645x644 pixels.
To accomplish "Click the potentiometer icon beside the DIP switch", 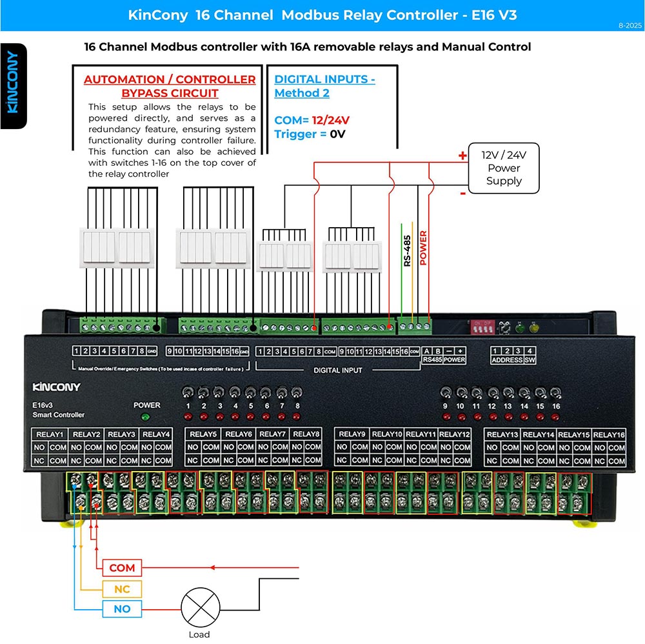I will click(504, 328).
